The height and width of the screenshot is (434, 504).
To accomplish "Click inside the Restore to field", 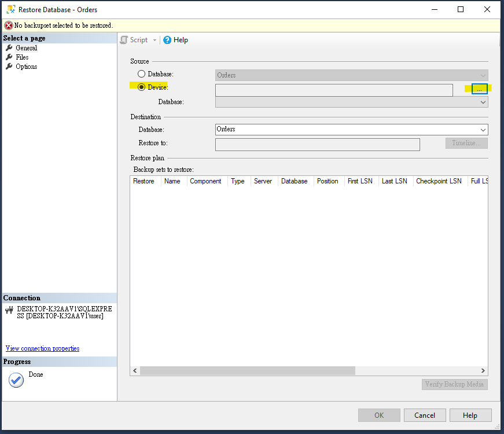I will tap(317, 143).
